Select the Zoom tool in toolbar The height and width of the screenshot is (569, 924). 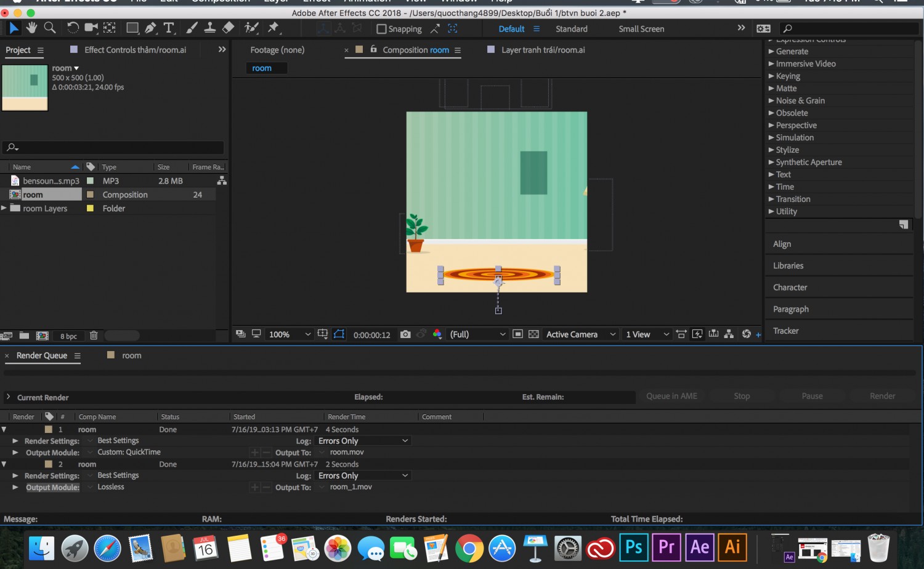[50, 28]
